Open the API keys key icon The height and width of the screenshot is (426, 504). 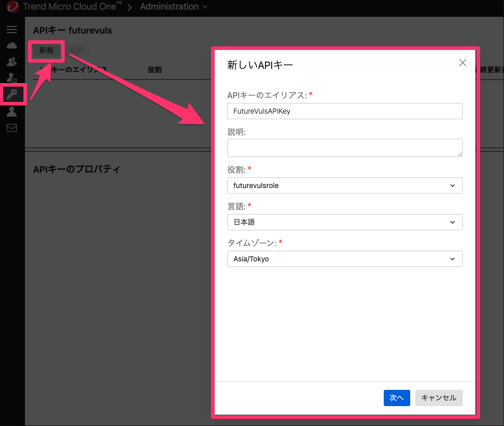point(12,94)
